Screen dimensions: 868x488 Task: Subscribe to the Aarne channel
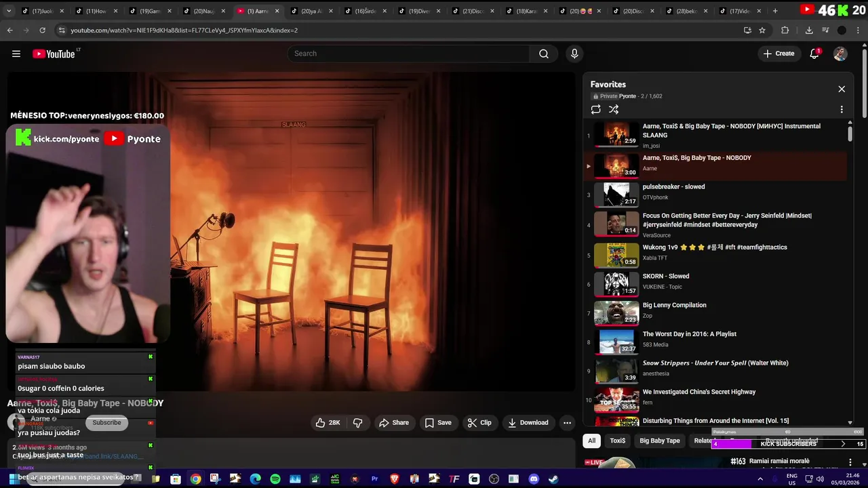click(106, 422)
